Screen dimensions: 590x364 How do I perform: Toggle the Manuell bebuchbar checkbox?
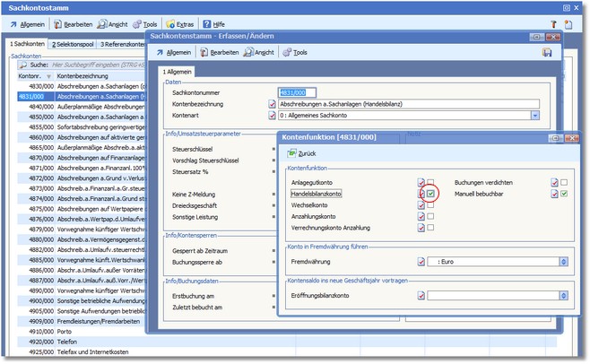[x=564, y=194]
